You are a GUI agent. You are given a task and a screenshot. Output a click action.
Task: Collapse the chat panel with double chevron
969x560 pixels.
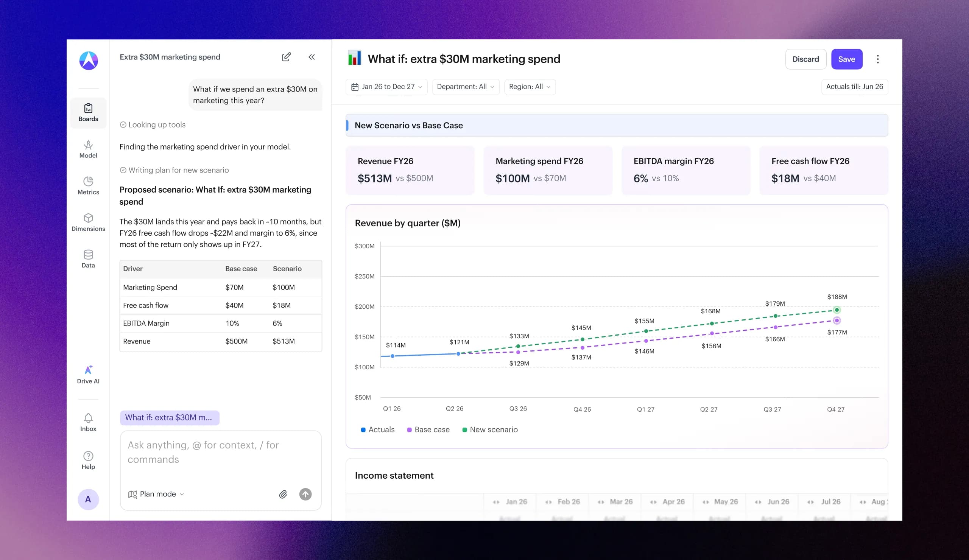tap(312, 57)
